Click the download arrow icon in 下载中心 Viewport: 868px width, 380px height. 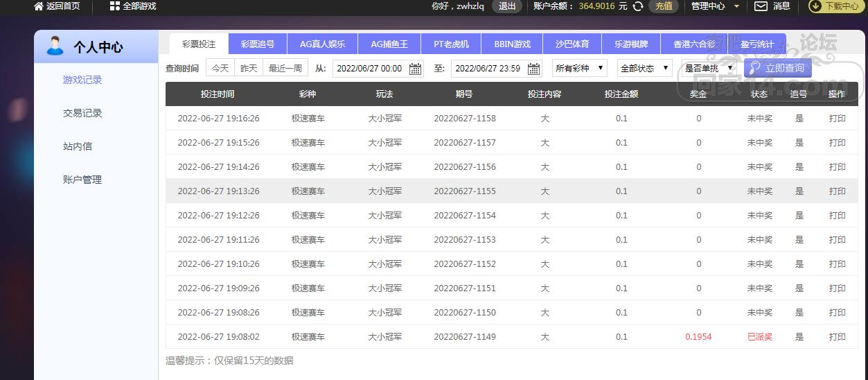(x=815, y=6)
